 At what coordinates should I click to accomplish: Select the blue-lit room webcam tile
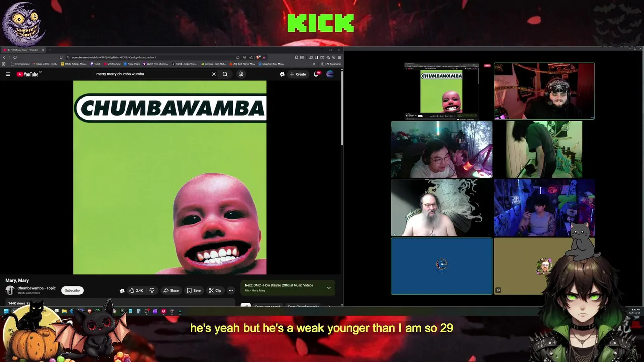544,208
